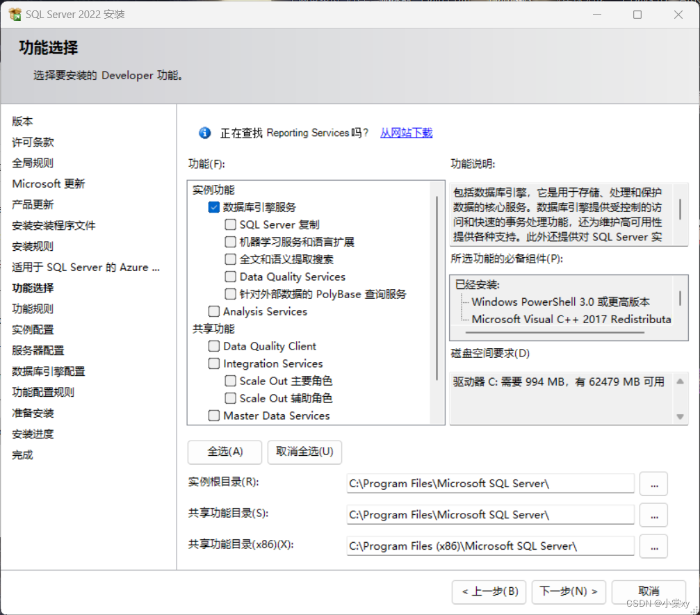Check the PolyBase 查询服务 checkbox
Screen dimensions: 700x615
point(230,294)
